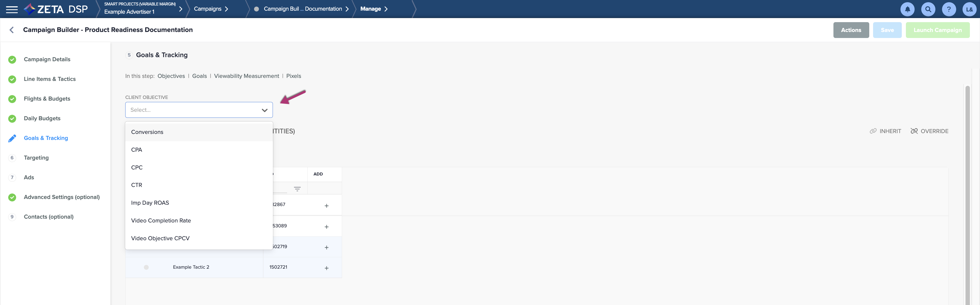Choose Conversions from the objective list
Viewport: 980px width, 305px height.
click(147, 132)
